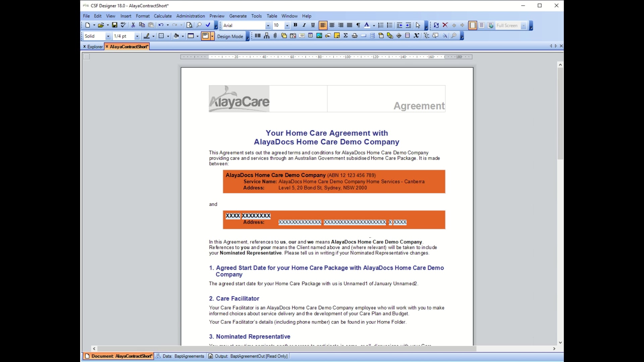Screen dimensions: 644x362
Task: Open Data: BaptAgreements status bar tab
Action: click(180, 356)
